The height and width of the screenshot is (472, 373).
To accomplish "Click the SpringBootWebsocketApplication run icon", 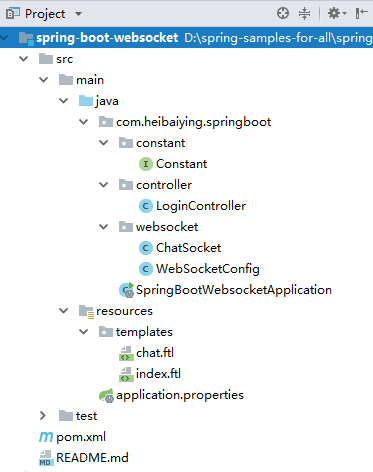I will pyautogui.click(x=127, y=290).
